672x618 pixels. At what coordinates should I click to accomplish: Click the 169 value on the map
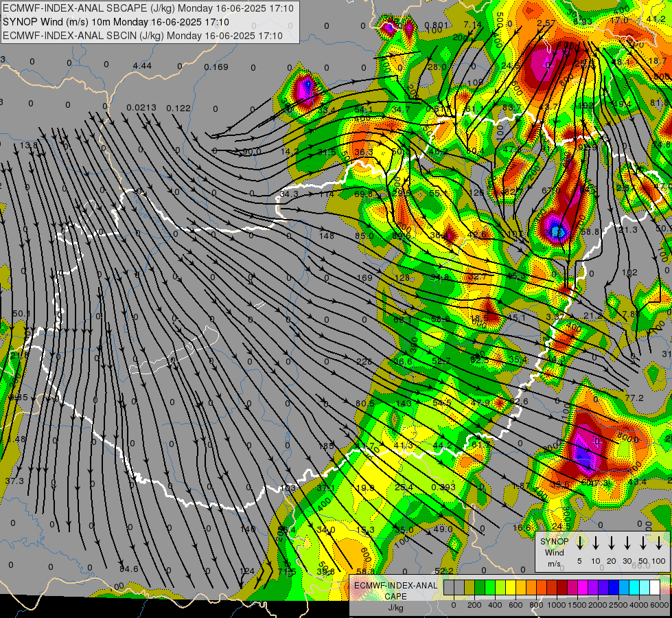pos(364,278)
